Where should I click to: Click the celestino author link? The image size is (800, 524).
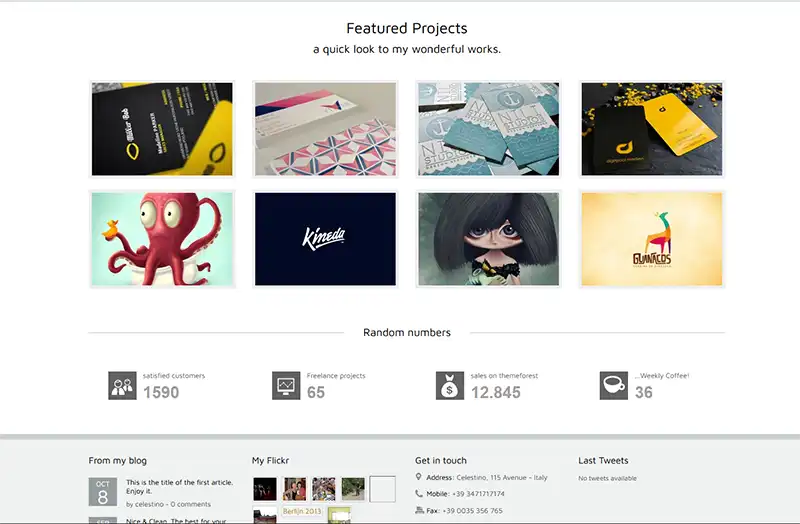pos(149,504)
